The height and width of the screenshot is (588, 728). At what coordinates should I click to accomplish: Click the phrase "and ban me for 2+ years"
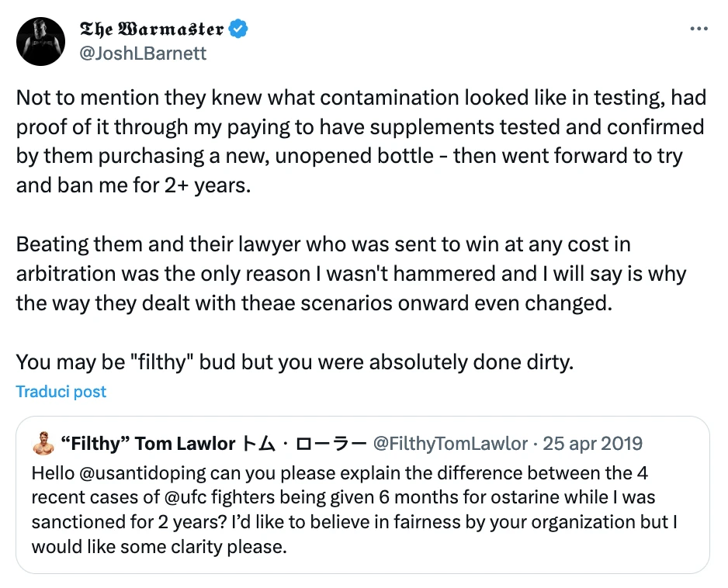133,185
